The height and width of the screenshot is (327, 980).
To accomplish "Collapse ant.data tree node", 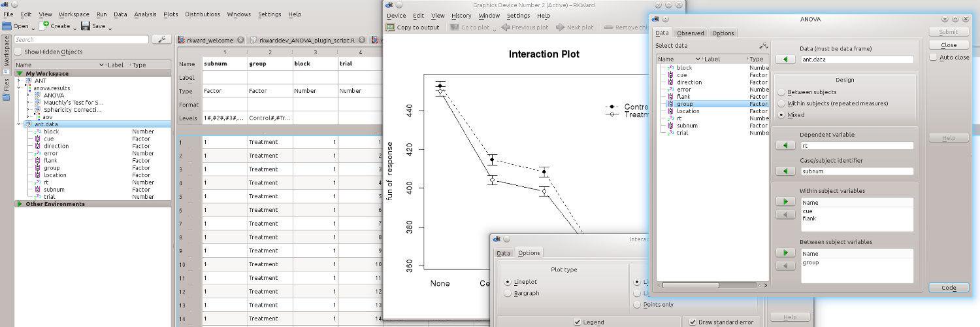I will (x=20, y=124).
